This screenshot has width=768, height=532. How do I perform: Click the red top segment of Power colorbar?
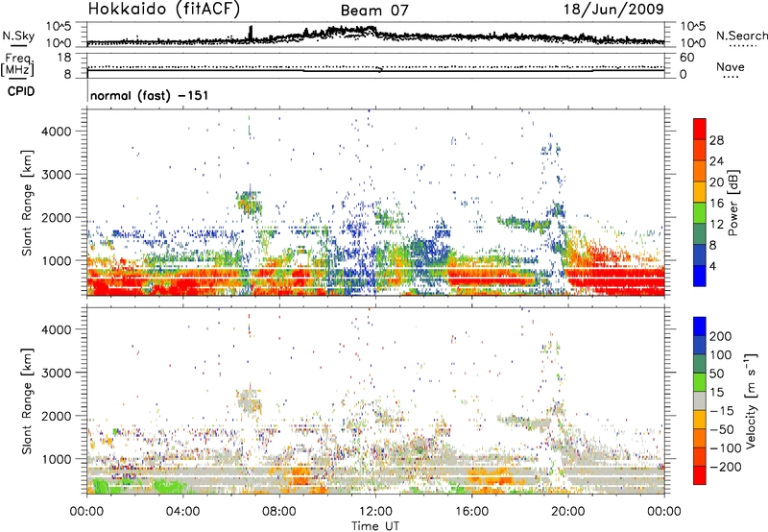coord(700,129)
